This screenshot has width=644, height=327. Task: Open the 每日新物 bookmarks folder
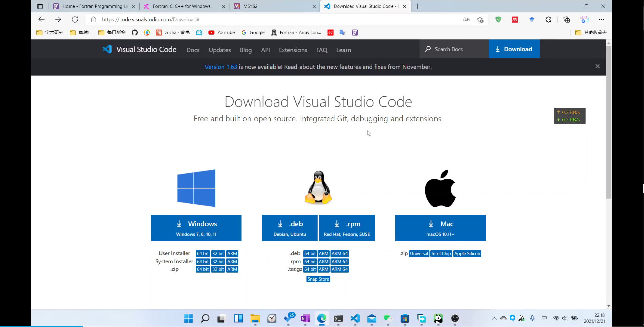(112, 32)
